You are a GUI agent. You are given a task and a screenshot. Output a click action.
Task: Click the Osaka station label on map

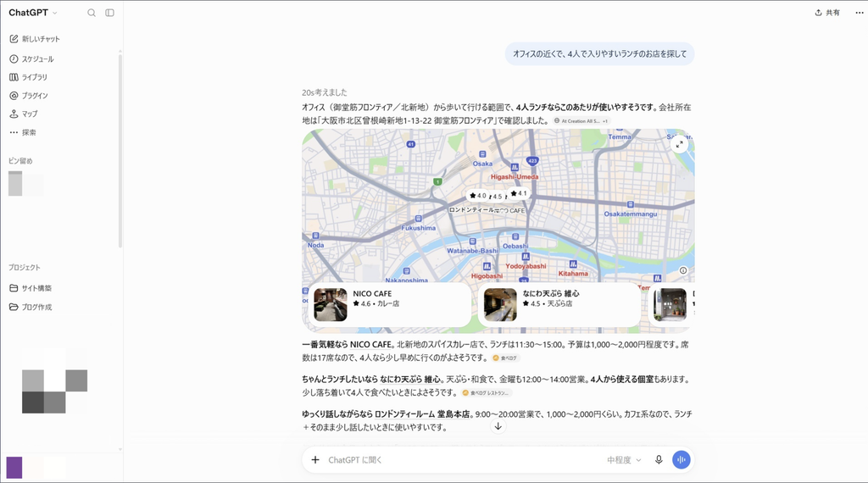(482, 164)
